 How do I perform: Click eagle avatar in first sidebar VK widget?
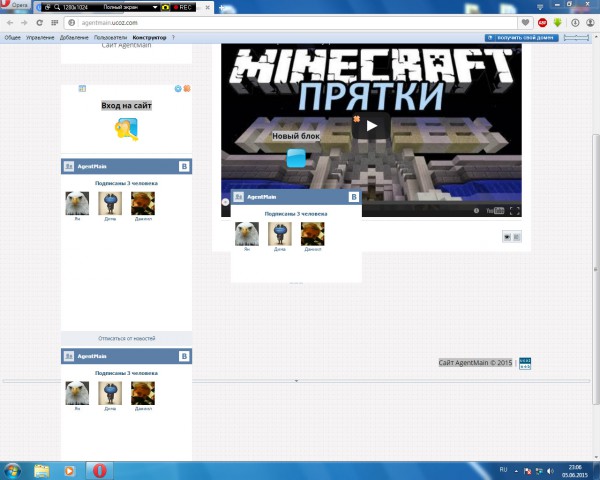77,203
